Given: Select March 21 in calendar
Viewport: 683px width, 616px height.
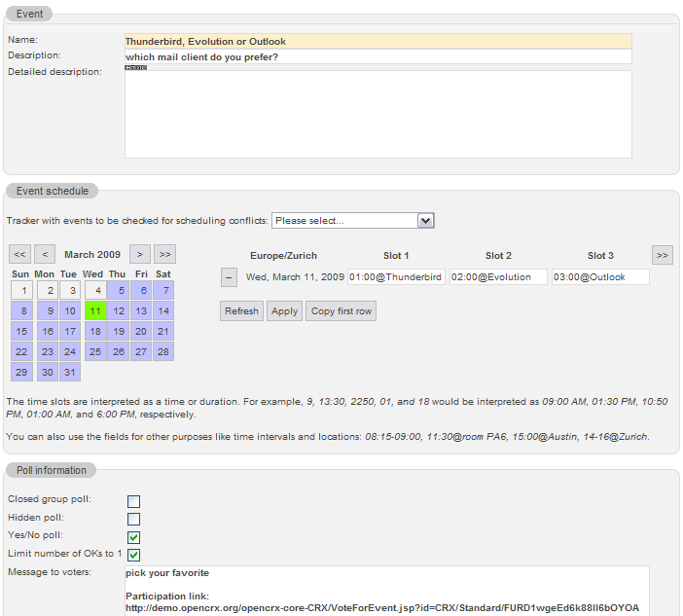Looking at the screenshot, I should pyautogui.click(x=163, y=332).
